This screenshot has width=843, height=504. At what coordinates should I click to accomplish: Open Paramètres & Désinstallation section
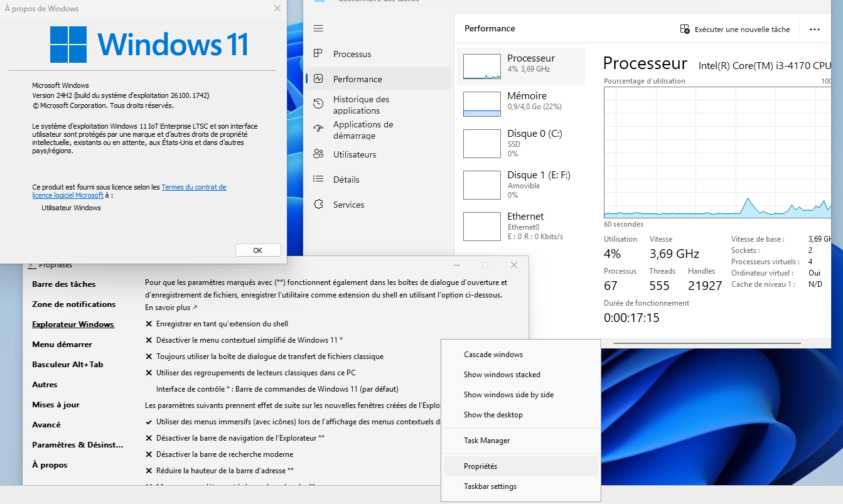[x=78, y=445]
